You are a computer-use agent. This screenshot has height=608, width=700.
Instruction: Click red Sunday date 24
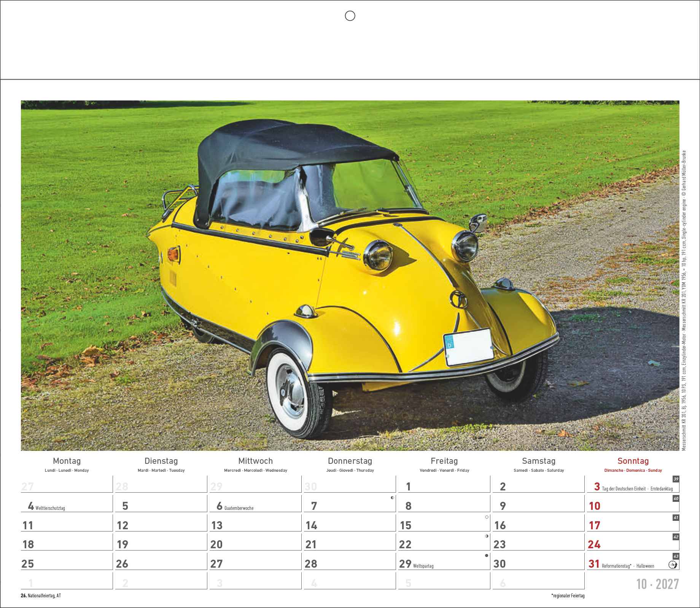click(x=594, y=544)
